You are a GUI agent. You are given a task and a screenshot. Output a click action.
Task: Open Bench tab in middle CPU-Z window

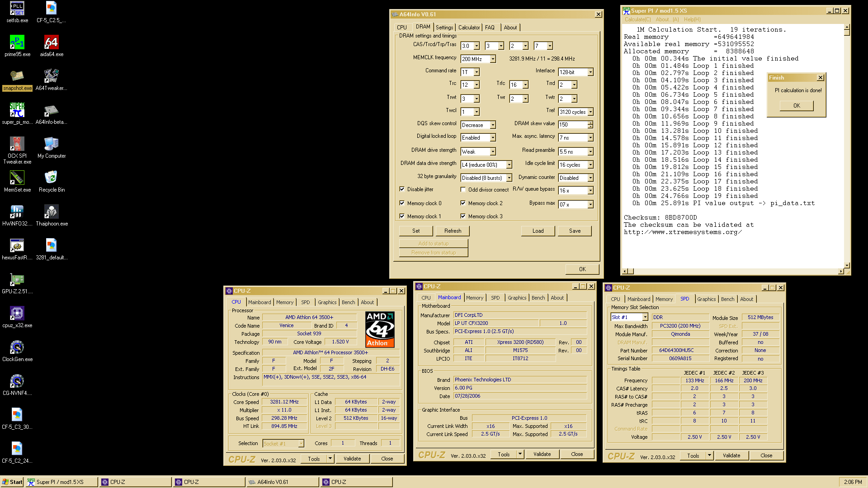click(x=538, y=298)
